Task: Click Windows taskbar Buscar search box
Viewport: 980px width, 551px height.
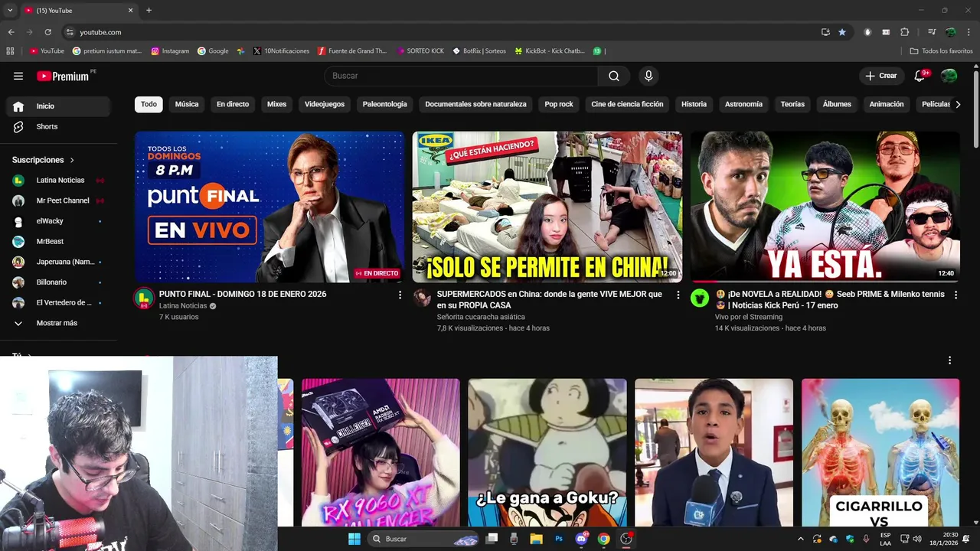Action: tap(423, 539)
